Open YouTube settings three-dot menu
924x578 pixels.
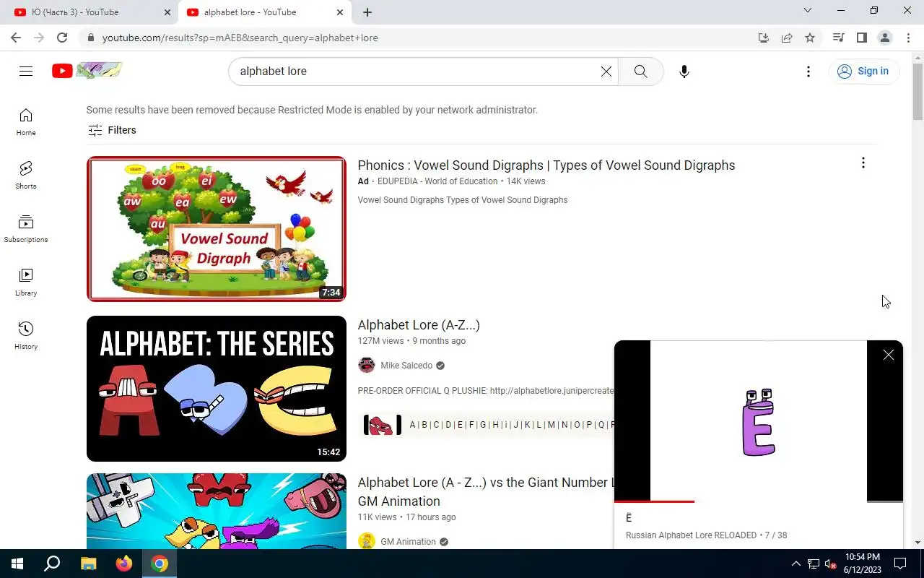tap(808, 71)
